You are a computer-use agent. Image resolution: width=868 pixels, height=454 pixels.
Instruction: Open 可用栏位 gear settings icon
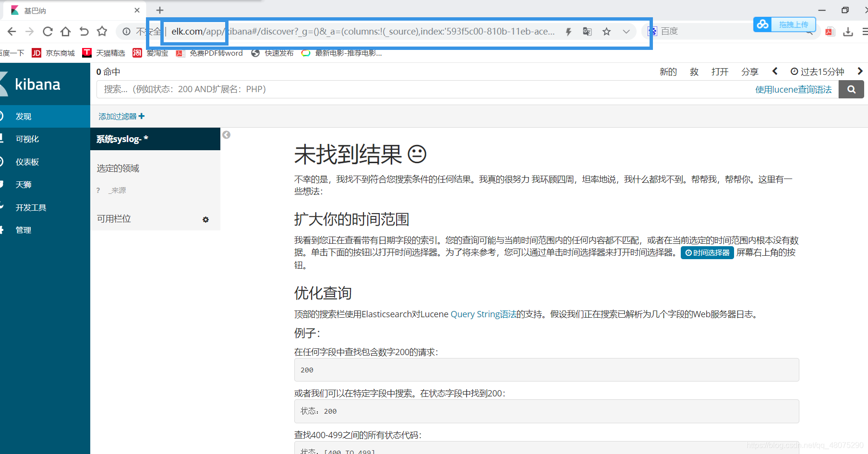coord(205,219)
